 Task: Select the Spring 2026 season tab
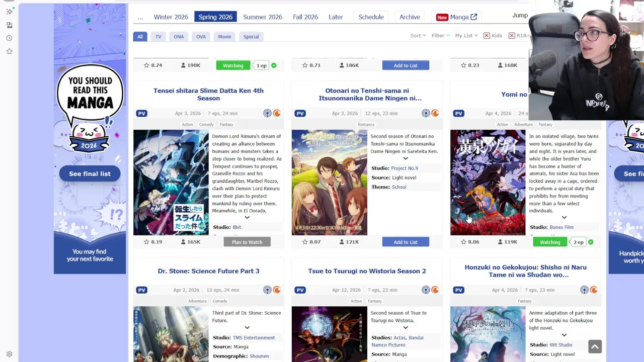(x=215, y=17)
